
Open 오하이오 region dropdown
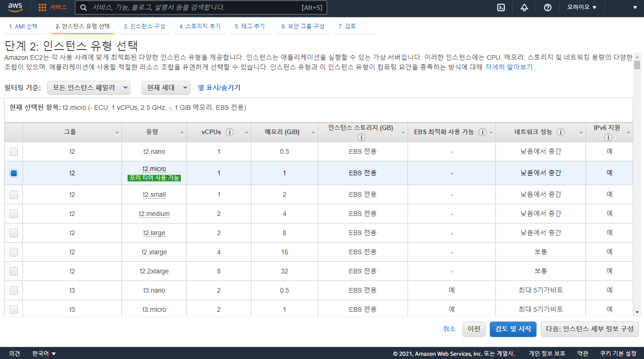pos(582,7)
